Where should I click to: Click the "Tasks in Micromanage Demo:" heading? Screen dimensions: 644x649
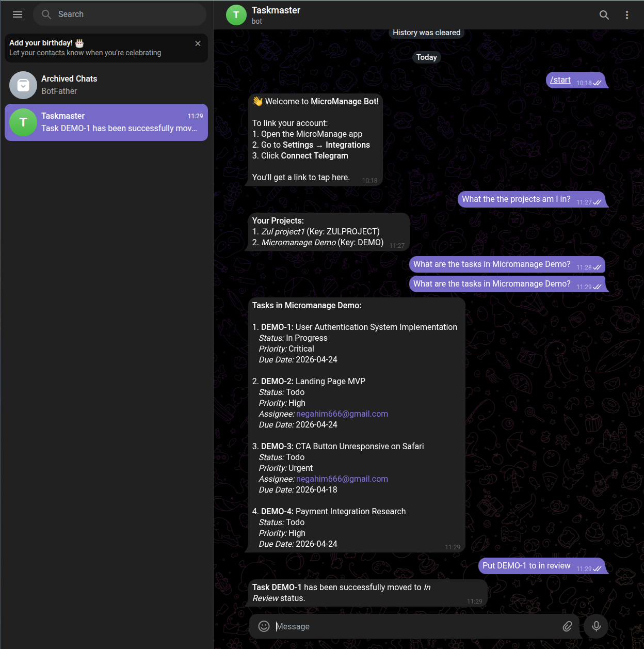tap(307, 306)
